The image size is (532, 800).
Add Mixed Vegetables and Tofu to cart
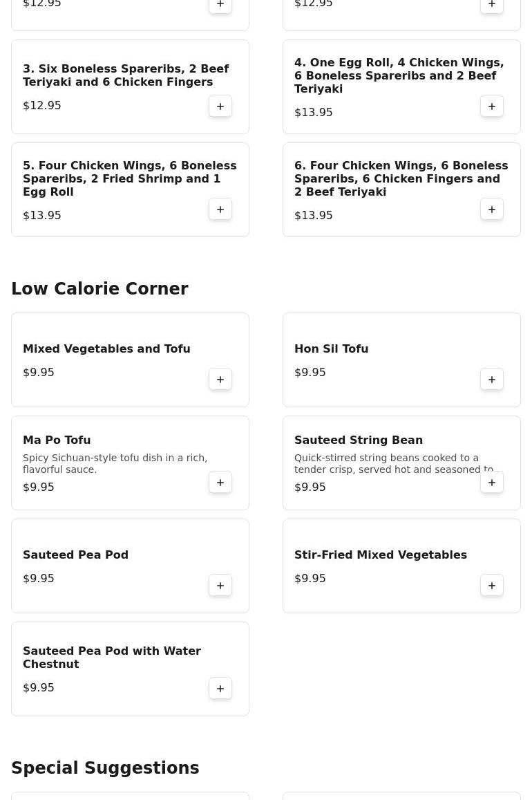click(x=220, y=380)
